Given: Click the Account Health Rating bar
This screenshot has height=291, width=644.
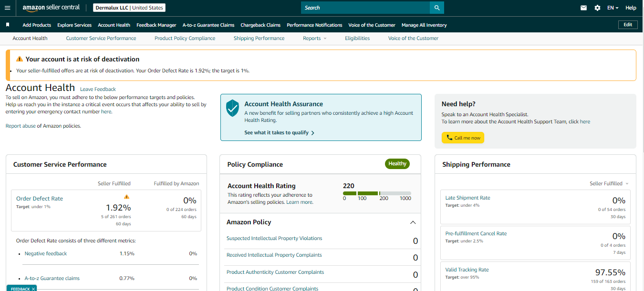Looking at the screenshot, I should pos(377,193).
